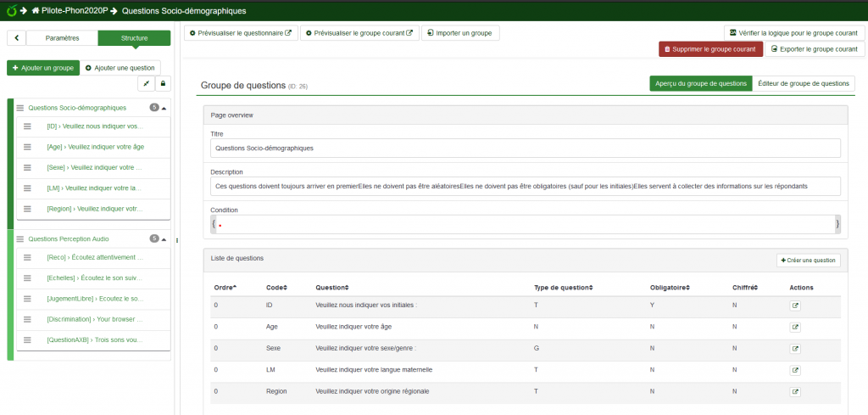Click the collapse-all pin icon in sidebar
868x415 pixels.
(146, 83)
